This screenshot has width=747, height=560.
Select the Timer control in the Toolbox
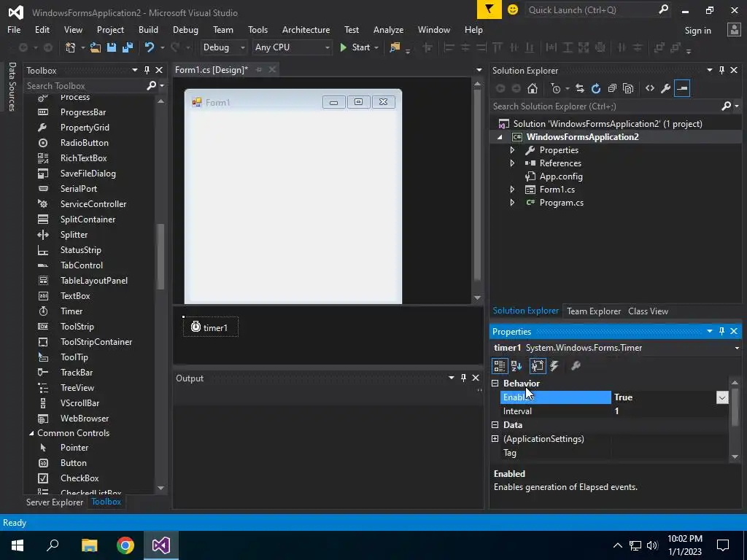[71, 311]
